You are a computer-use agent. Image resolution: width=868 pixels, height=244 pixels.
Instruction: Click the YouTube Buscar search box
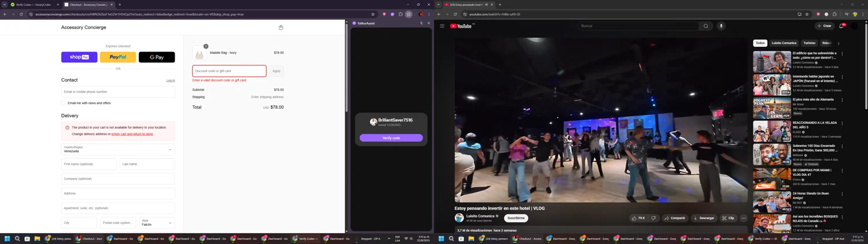[638, 26]
